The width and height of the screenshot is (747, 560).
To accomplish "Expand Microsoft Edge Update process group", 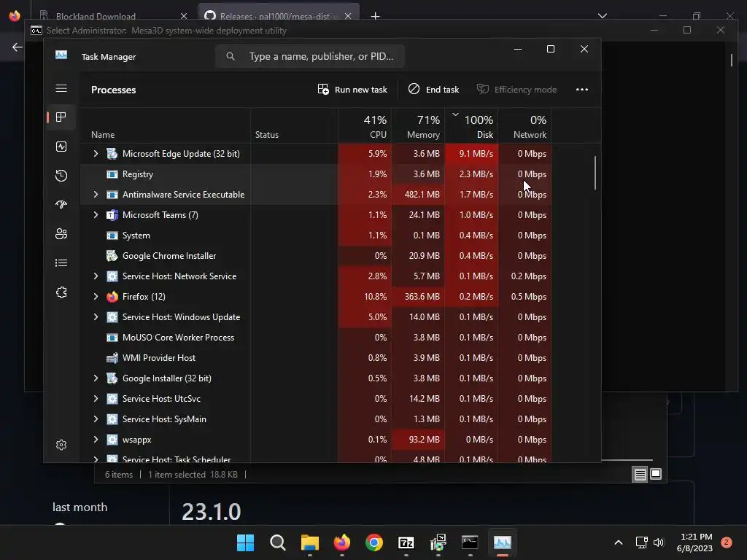I will coord(96,153).
